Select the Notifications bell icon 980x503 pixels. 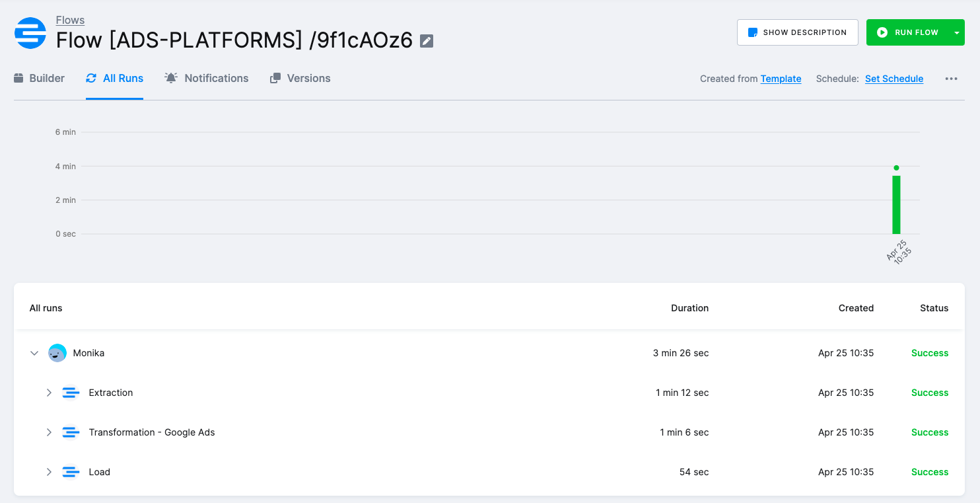pos(171,77)
